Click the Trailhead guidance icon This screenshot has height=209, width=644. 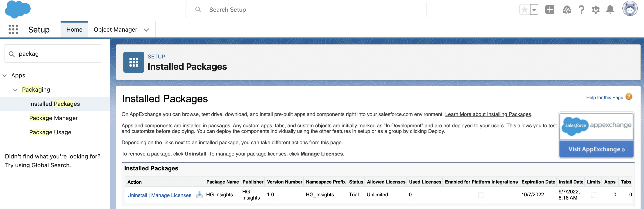point(567,10)
